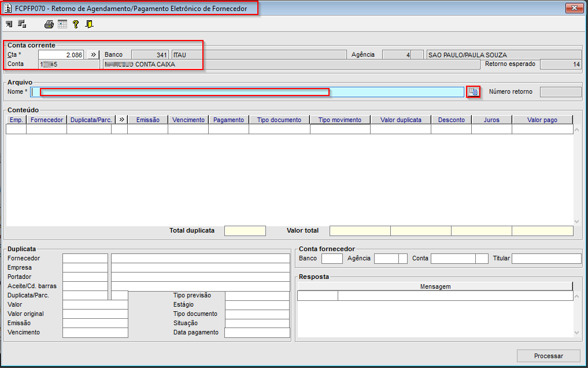
Task: Click the first Valor total yellow field
Action: click(x=360, y=231)
